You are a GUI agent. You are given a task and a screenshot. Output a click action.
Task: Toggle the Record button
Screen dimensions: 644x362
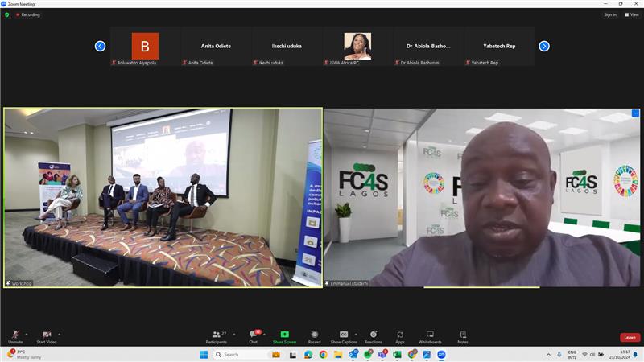[314, 337]
